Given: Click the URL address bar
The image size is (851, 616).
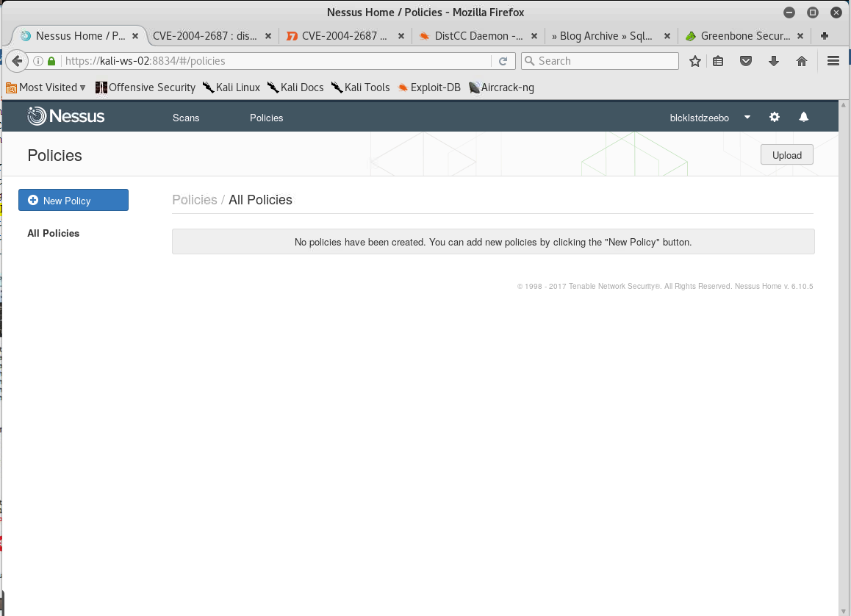Looking at the screenshot, I should coord(276,61).
